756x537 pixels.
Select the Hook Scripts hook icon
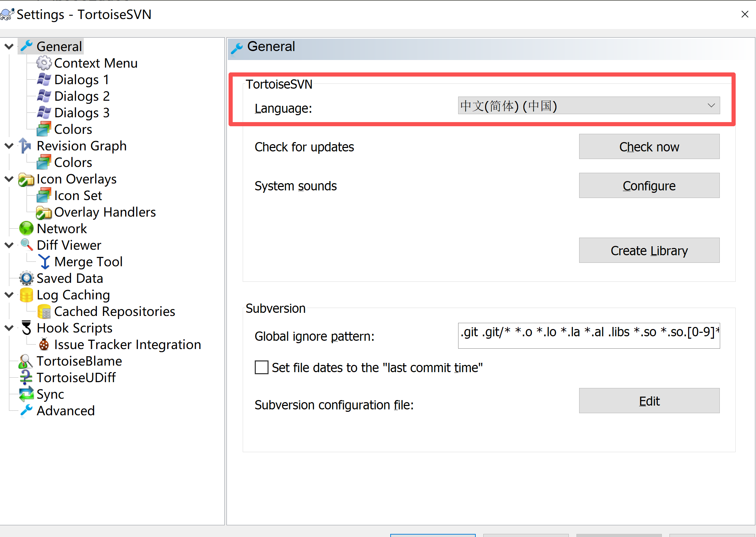26,328
